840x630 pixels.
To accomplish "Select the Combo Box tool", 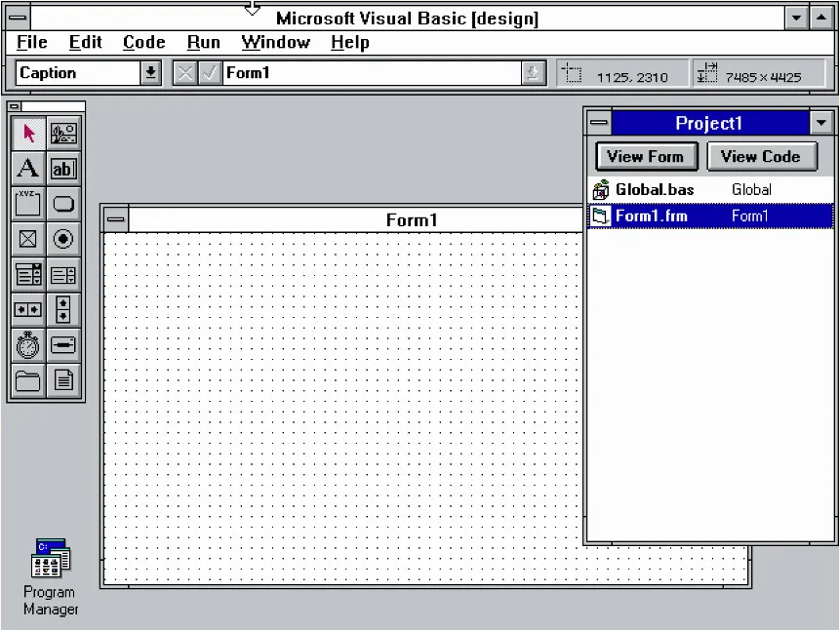I will [x=27, y=274].
